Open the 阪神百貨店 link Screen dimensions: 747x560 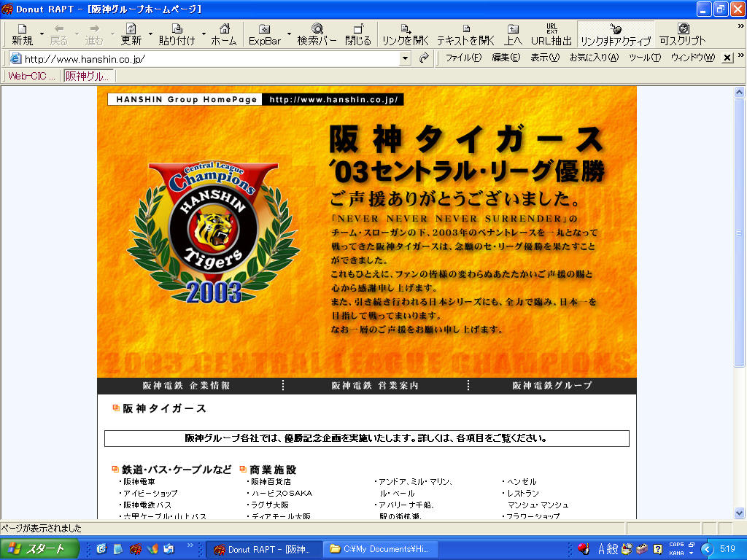tap(271, 482)
